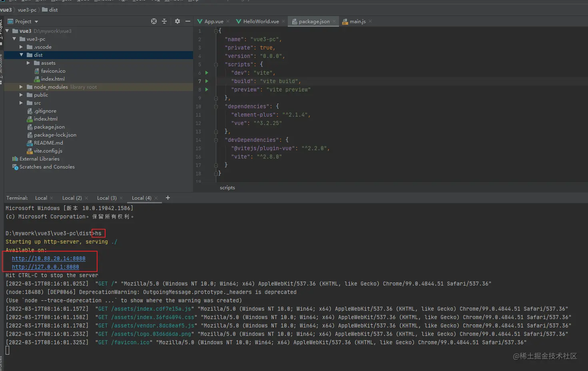588x371 pixels.
Task: Expand the node_modules folder
Action: (x=21, y=87)
